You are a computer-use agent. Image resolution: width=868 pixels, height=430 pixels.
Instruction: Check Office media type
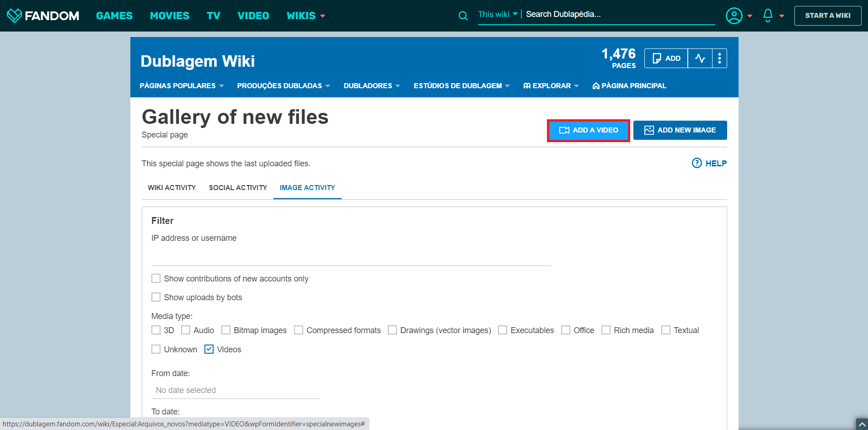tap(566, 330)
